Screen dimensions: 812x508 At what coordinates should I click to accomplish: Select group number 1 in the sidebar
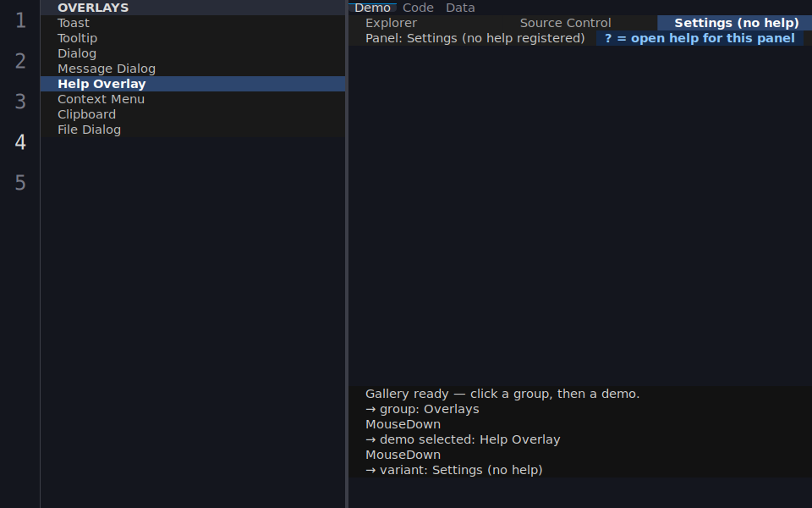20,20
